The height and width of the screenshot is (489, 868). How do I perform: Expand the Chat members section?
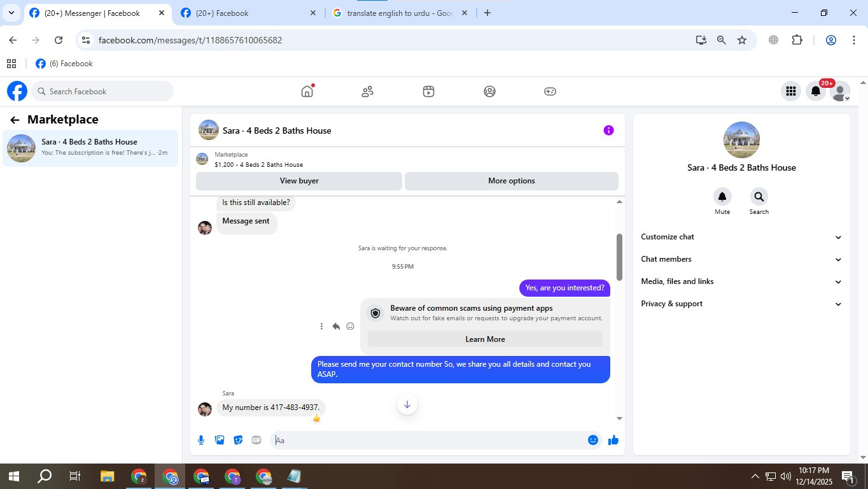click(x=741, y=259)
